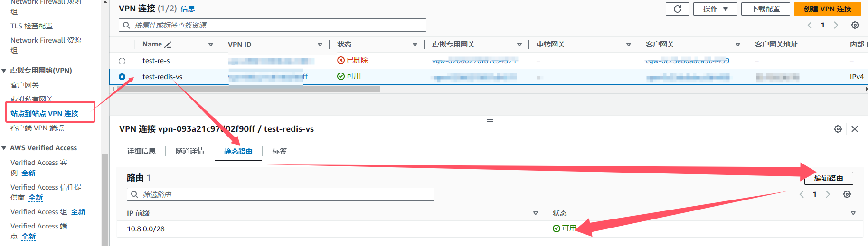Sort by 虚拟专用网关 column arrow
The height and width of the screenshot is (246, 868).
pos(519,45)
